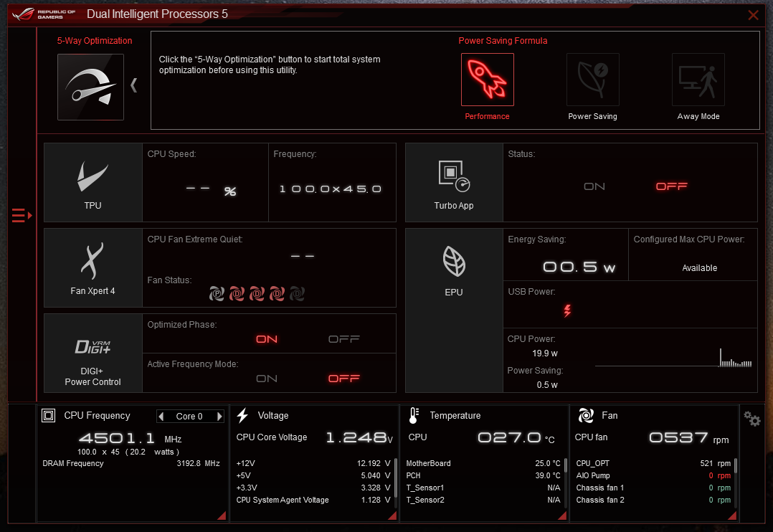Click the fourth fan status icon
This screenshot has width=773, height=532.
tap(277, 294)
